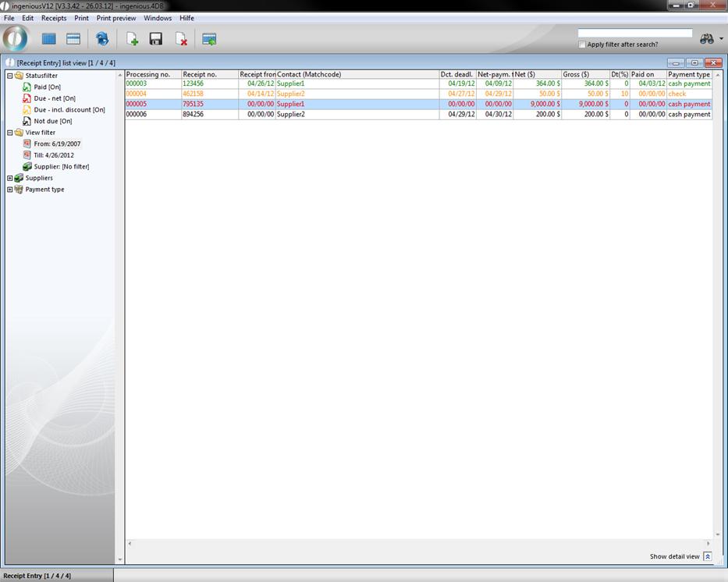
Task: Open the Print preview menu
Action: point(115,18)
